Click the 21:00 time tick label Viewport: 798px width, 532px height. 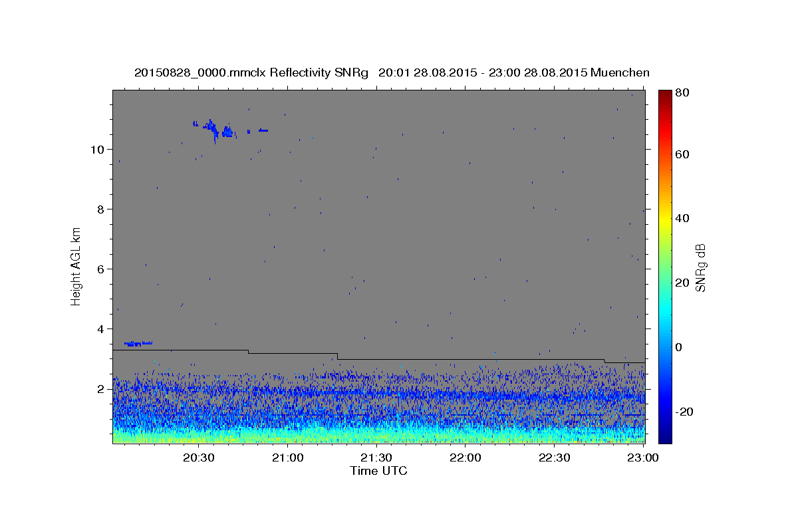click(287, 458)
